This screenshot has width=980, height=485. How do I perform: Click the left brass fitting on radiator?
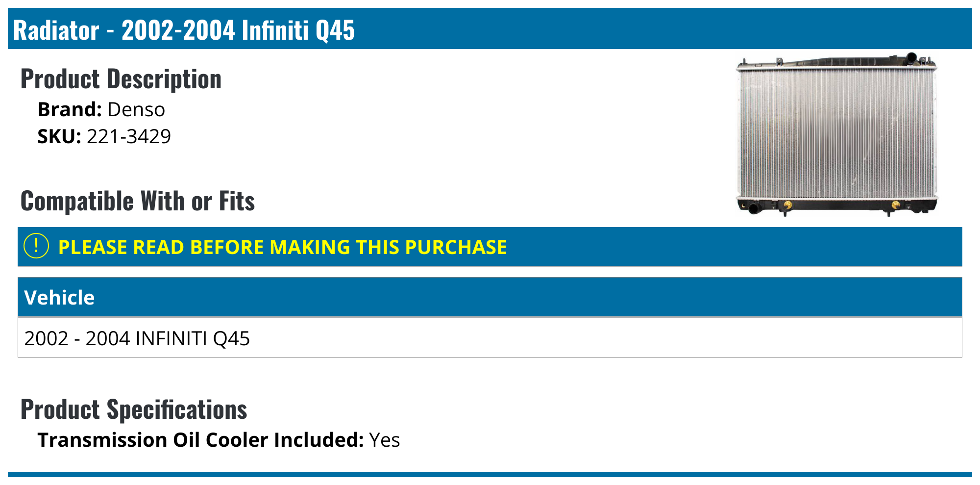point(788,204)
